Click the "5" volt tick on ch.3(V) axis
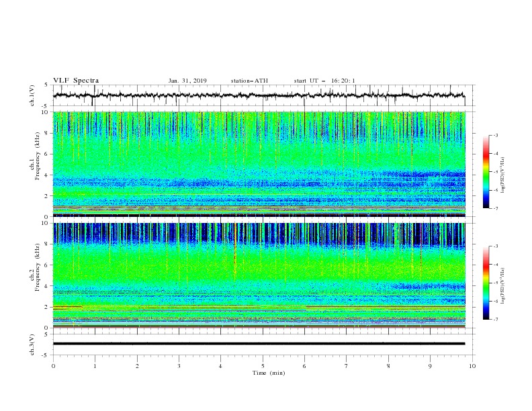Screen dimensions: 532x411 point(47,334)
